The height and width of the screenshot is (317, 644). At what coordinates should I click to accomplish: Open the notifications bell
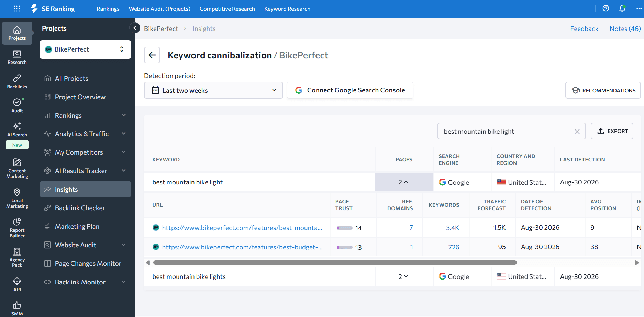point(622,9)
